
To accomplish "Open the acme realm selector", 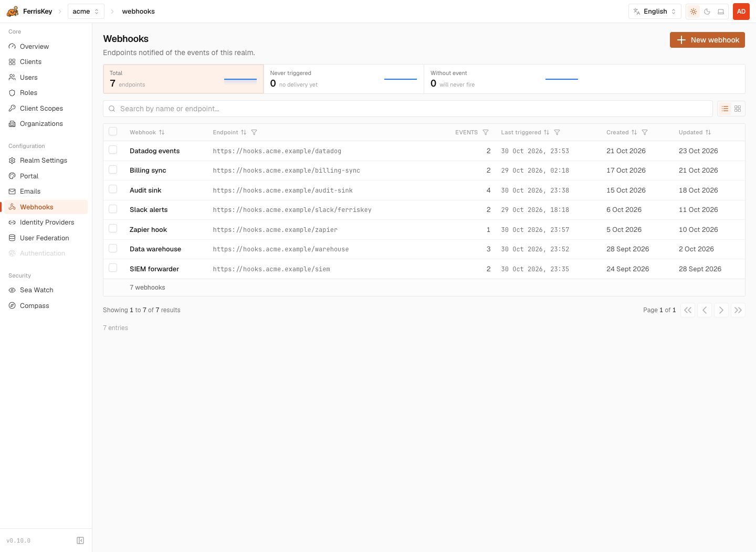I will pos(86,12).
